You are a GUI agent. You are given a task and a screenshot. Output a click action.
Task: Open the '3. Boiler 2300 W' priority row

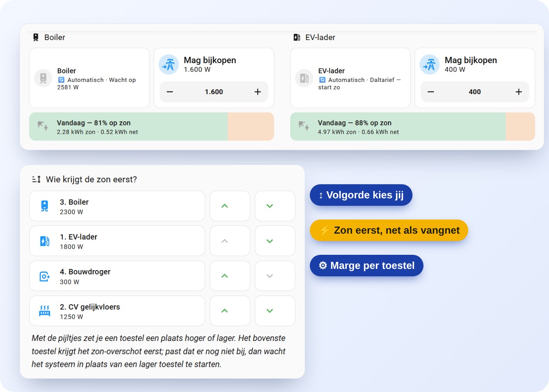(x=117, y=206)
